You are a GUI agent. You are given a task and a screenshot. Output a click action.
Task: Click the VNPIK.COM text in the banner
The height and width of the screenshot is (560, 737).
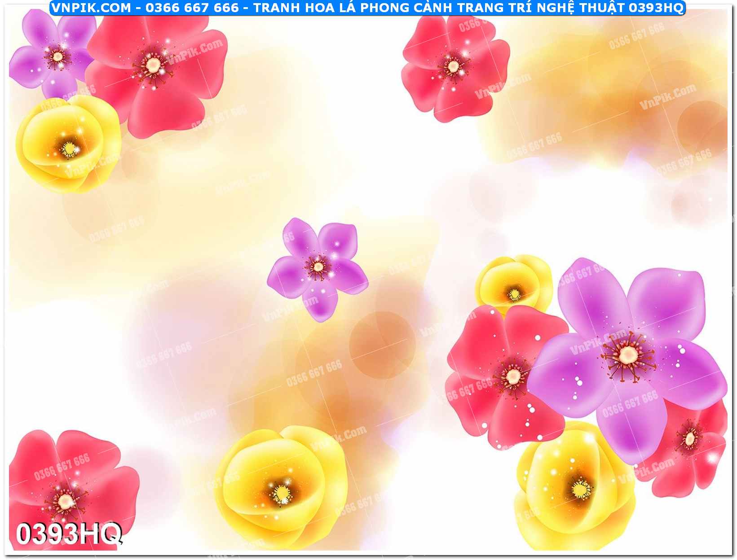tap(91, 8)
